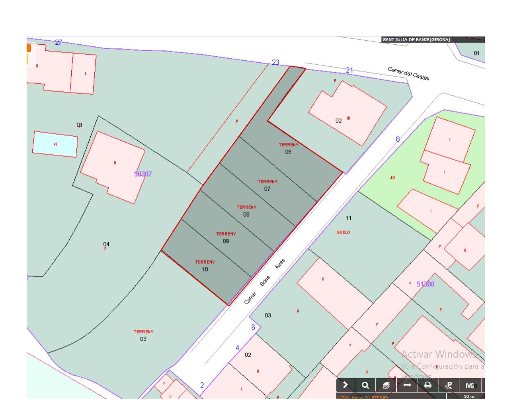Click the yellow button at left map edge

pyautogui.click(x=28, y=59)
